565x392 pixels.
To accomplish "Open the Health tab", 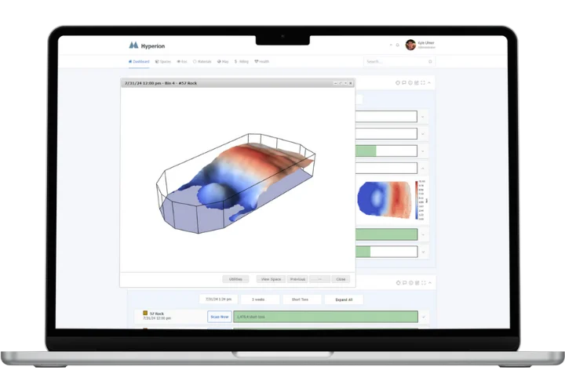I will pos(261,61).
